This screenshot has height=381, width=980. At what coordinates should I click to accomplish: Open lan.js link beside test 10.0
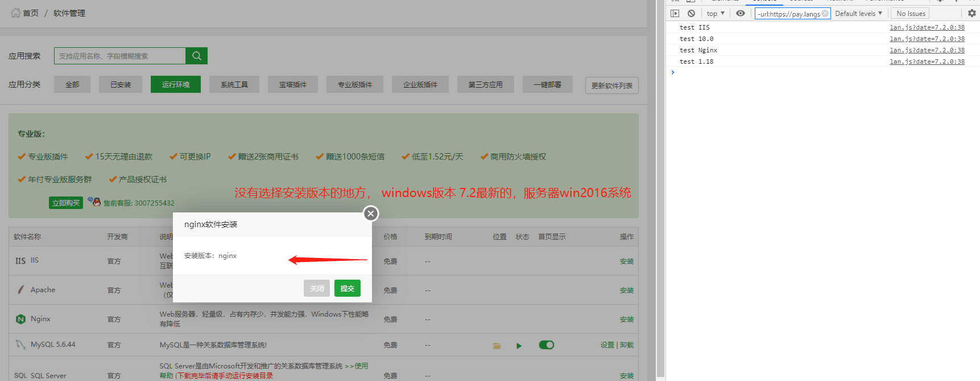pyautogui.click(x=927, y=39)
